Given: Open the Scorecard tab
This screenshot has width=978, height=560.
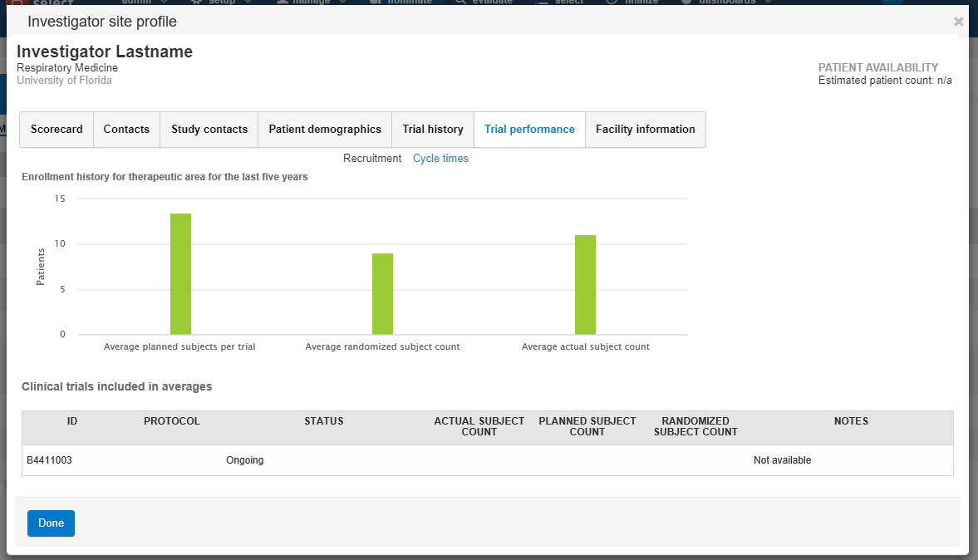Looking at the screenshot, I should [57, 129].
